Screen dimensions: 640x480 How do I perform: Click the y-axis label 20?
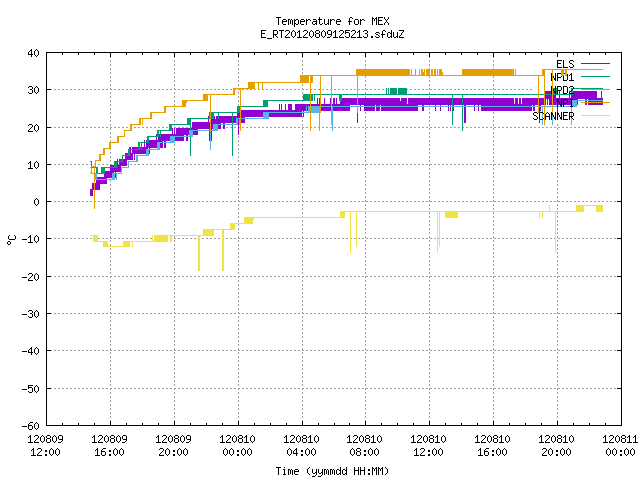(x=33, y=128)
